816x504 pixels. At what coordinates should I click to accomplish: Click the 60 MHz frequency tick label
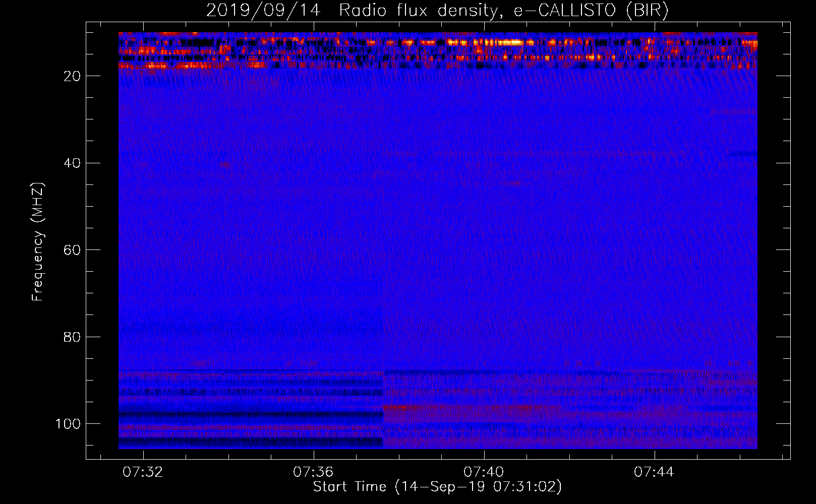coord(72,250)
